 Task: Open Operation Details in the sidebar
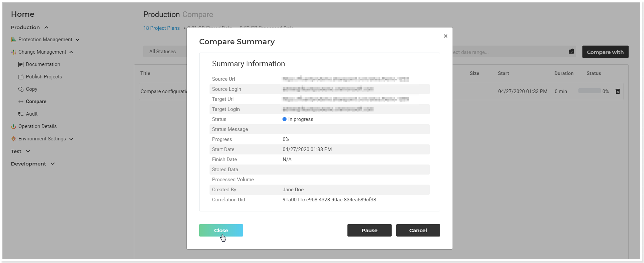pyautogui.click(x=37, y=126)
